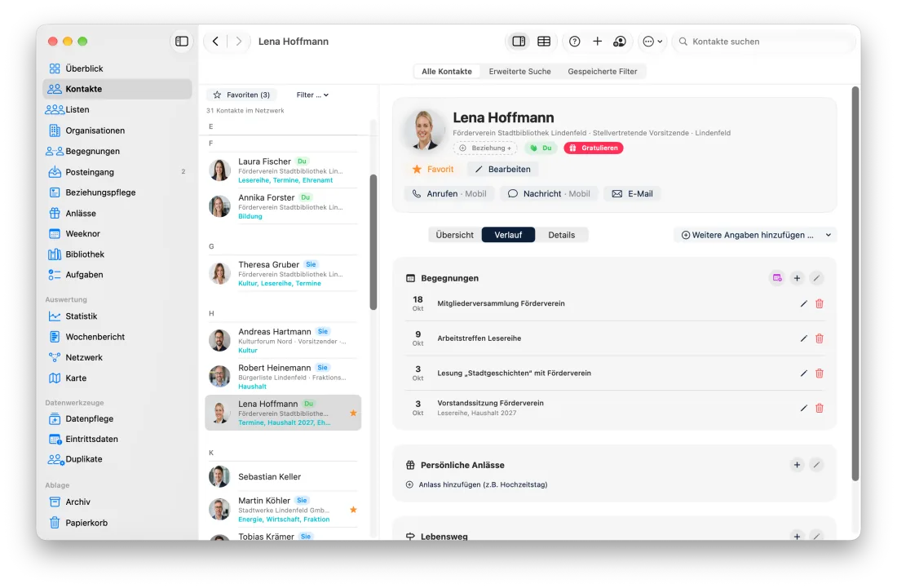
Task: Edit the Arbeitstreffen Lesereihe entry
Action: [804, 338]
